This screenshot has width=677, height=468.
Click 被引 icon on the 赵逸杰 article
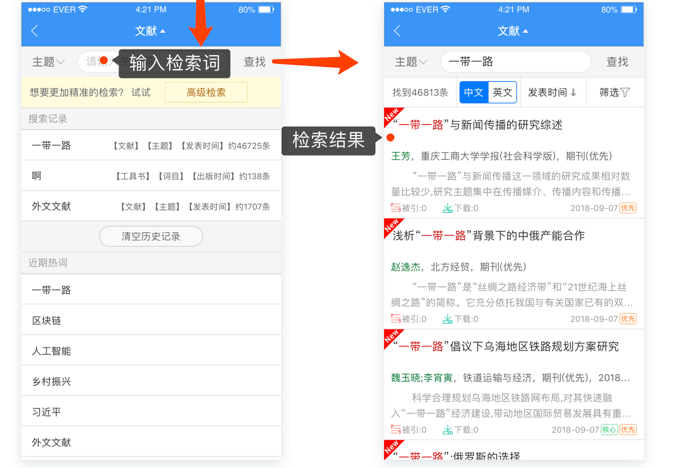point(396,319)
